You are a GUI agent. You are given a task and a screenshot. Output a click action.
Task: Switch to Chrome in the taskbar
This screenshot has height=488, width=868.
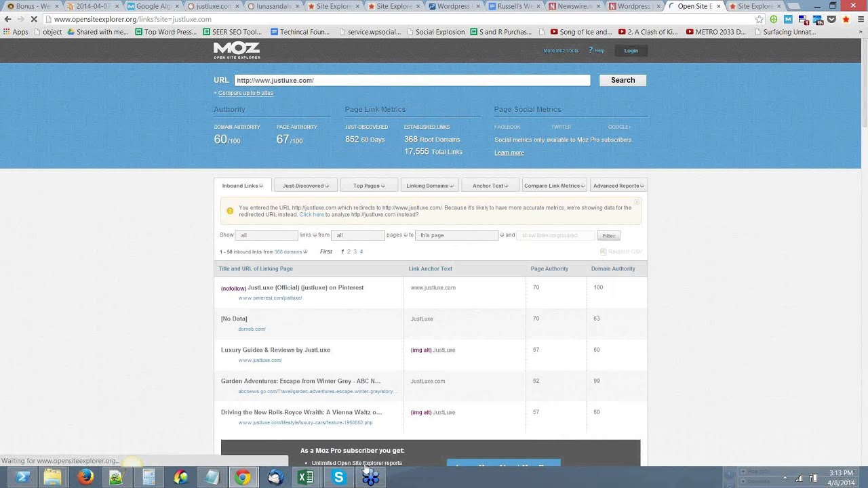tap(242, 477)
